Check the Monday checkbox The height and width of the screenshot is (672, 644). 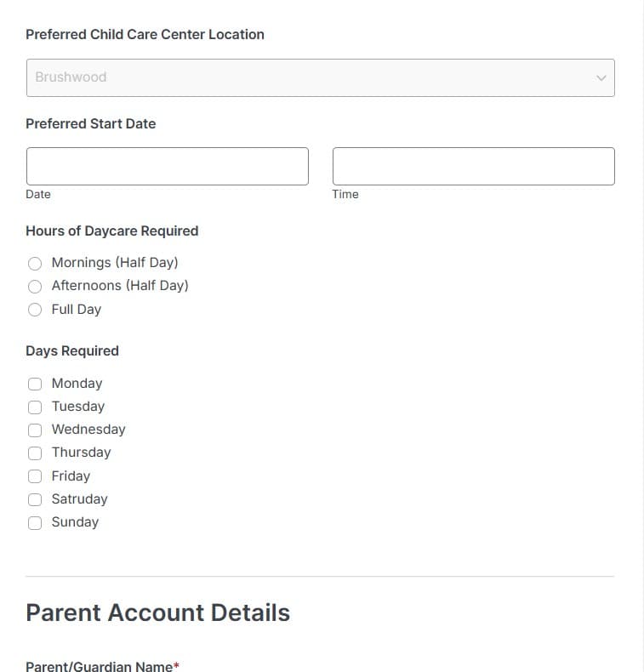35,384
